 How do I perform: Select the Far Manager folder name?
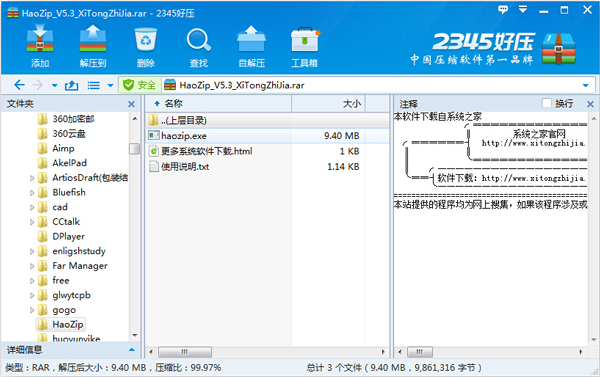pyautogui.click(x=80, y=266)
